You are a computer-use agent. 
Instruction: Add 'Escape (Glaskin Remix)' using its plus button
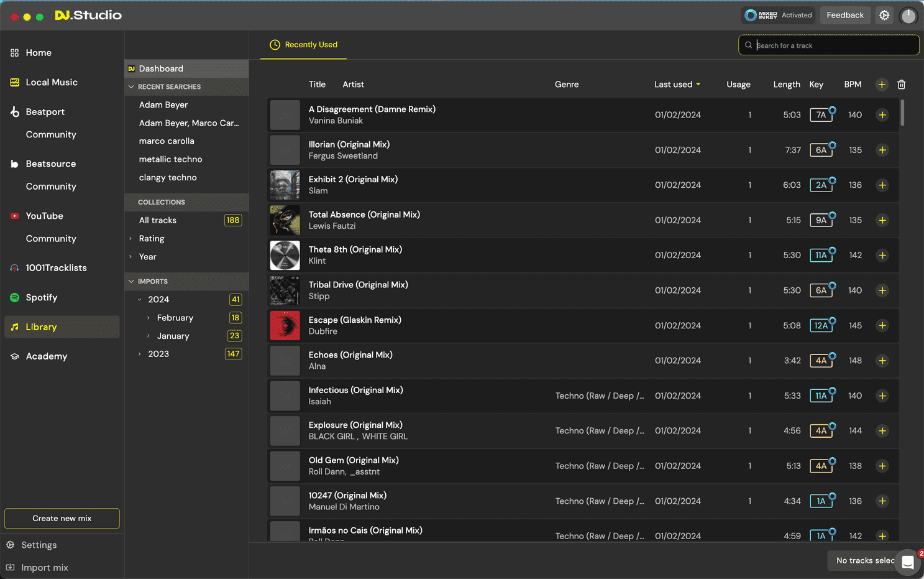(x=882, y=325)
